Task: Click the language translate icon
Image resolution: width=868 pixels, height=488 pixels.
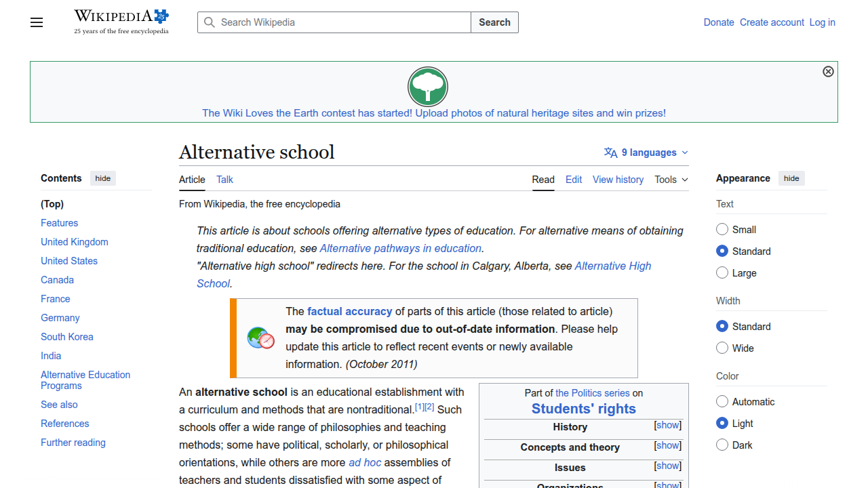Action: click(x=610, y=152)
